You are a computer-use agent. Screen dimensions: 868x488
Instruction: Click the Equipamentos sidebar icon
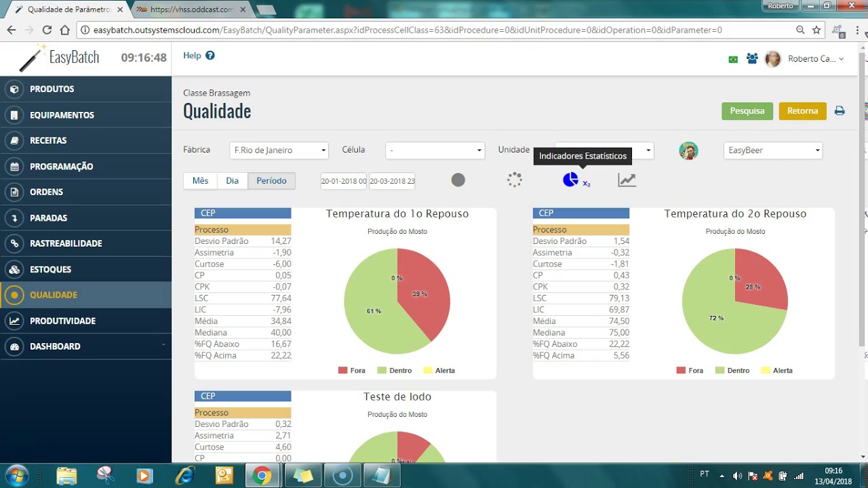(x=14, y=115)
